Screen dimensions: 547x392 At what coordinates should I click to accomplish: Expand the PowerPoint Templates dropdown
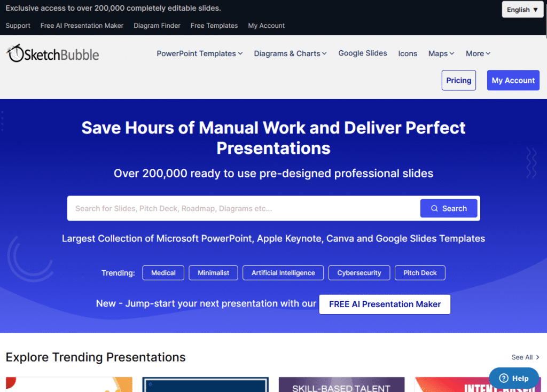tap(199, 53)
